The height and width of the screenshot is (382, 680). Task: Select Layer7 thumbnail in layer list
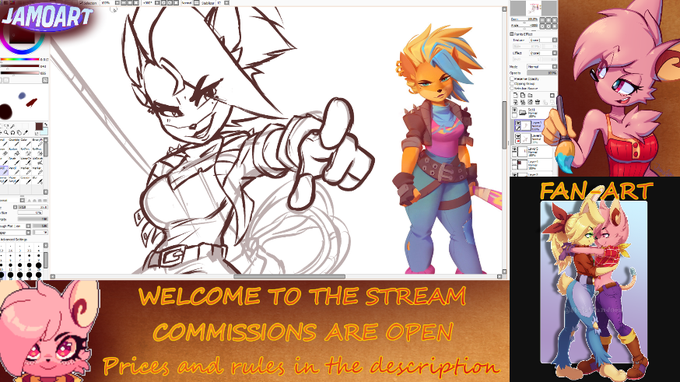(526, 125)
